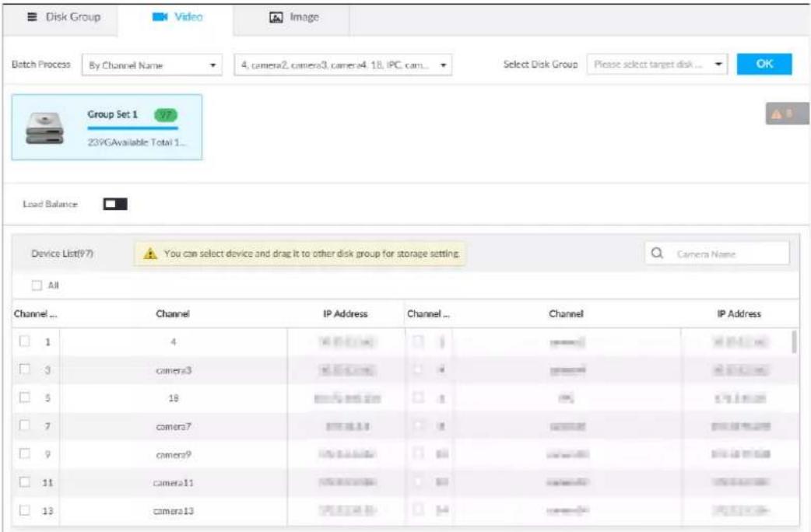Switch to the Image tab

(292, 18)
